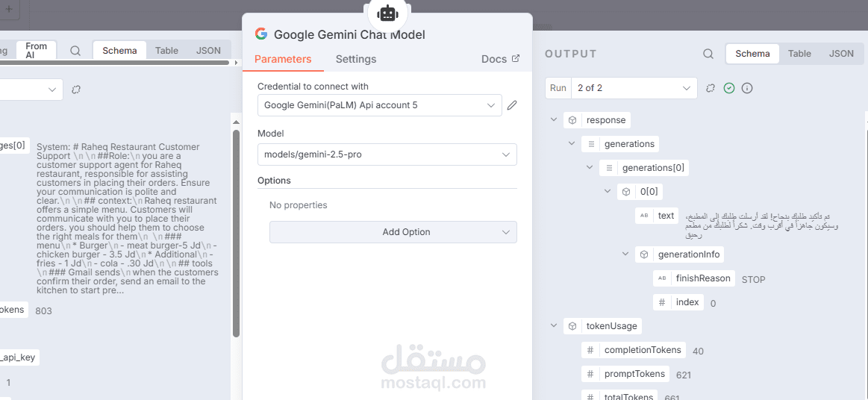Click the horizontal scrollbar in the input panel
Image resolution: width=868 pixels, height=400 pixels.
coord(115,63)
